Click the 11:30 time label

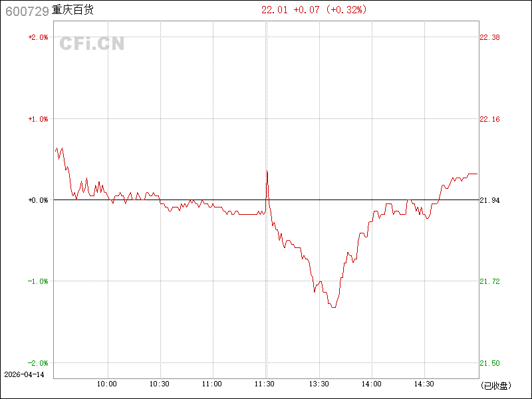pyautogui.click(x=265, y=384)
